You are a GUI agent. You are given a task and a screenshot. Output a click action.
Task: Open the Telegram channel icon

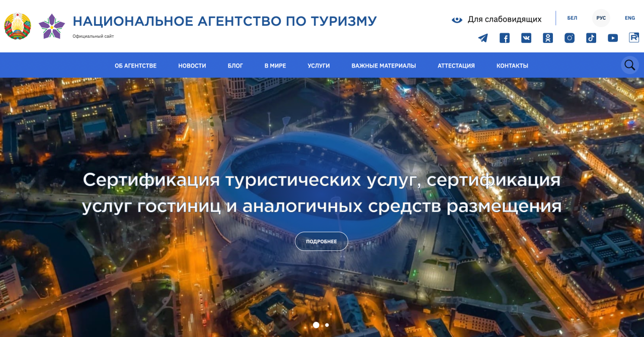(x=482, y=37)
